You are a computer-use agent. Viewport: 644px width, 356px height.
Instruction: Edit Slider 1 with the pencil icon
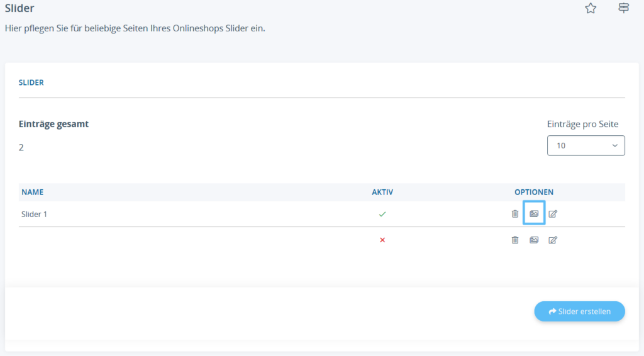553,214
